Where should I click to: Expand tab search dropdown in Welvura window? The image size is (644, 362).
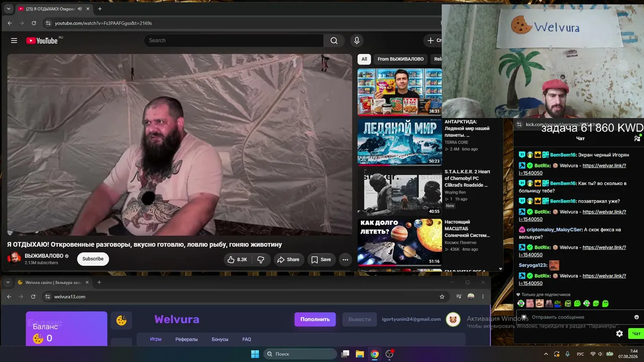point(8,283)
